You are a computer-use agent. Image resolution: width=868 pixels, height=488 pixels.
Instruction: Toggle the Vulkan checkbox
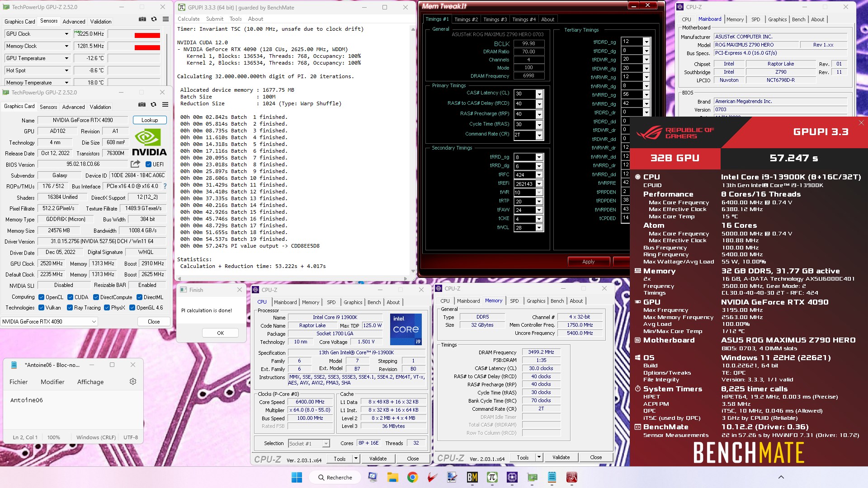42,308
